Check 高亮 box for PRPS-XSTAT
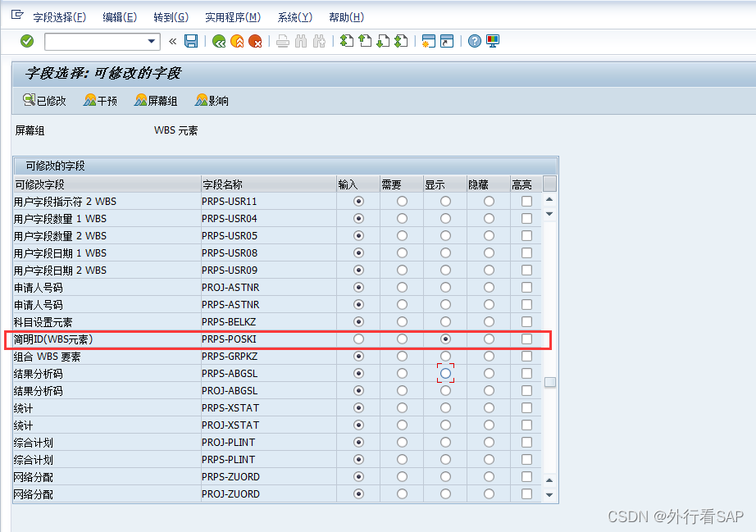The height and width of the screenshot is (532, 756). 527,408
